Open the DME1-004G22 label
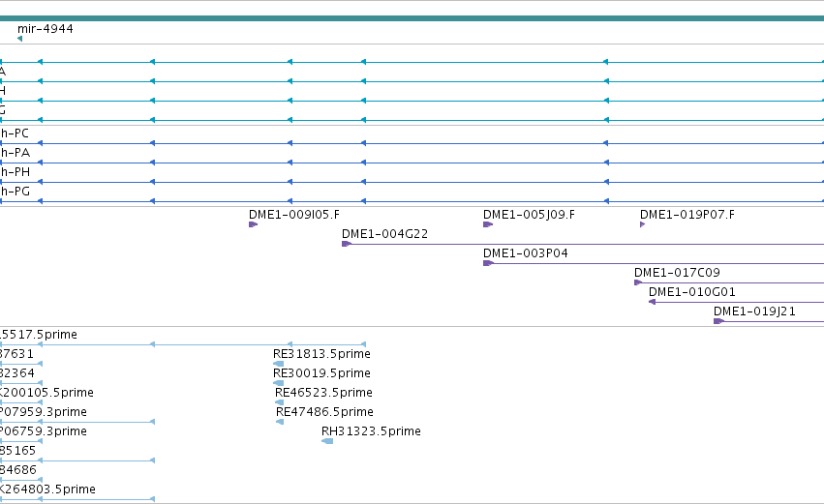The height and width of the screenshot is (504, 824). tap(384, 234)
